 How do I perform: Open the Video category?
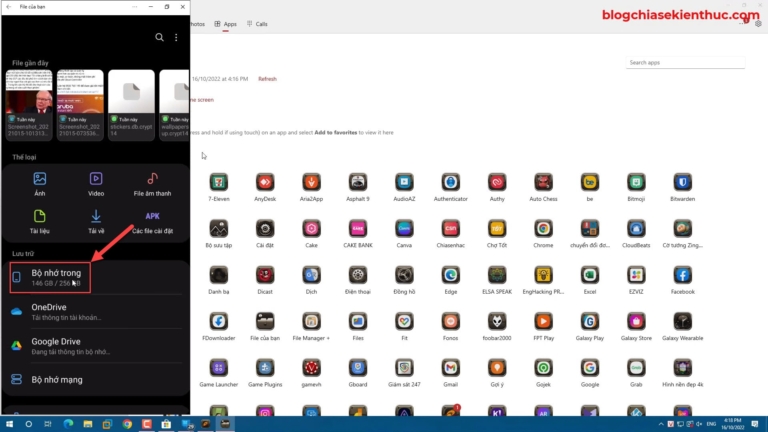click(x=96, y=184)
